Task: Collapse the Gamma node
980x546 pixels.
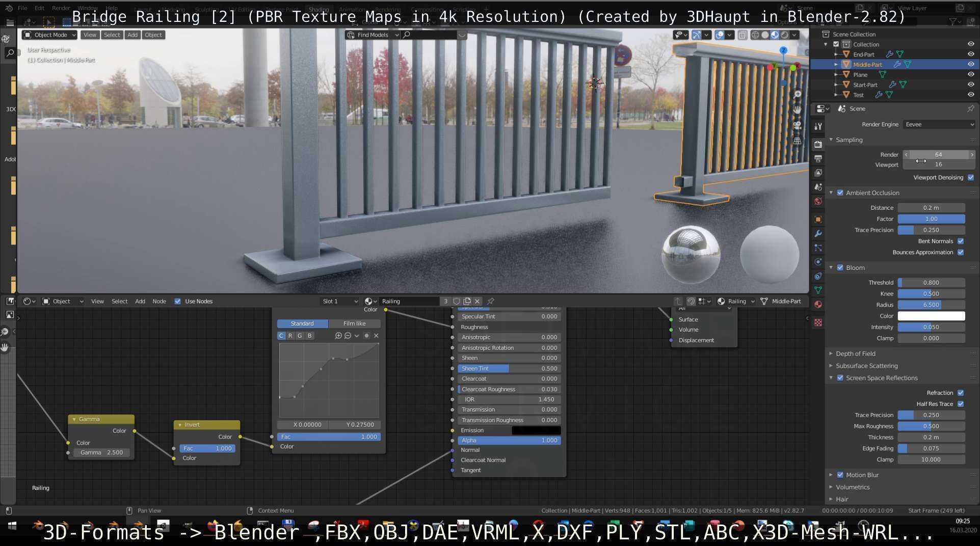Action: click(74, 419)
